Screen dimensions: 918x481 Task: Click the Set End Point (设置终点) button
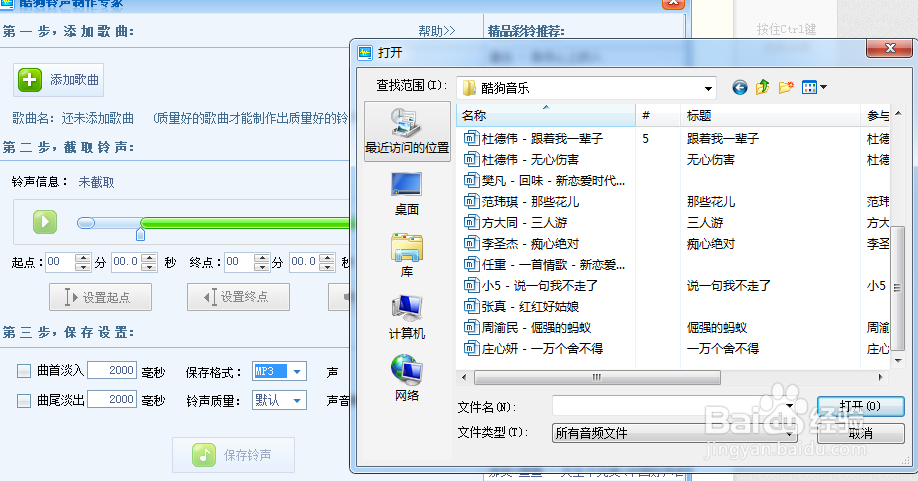(238, 297)
